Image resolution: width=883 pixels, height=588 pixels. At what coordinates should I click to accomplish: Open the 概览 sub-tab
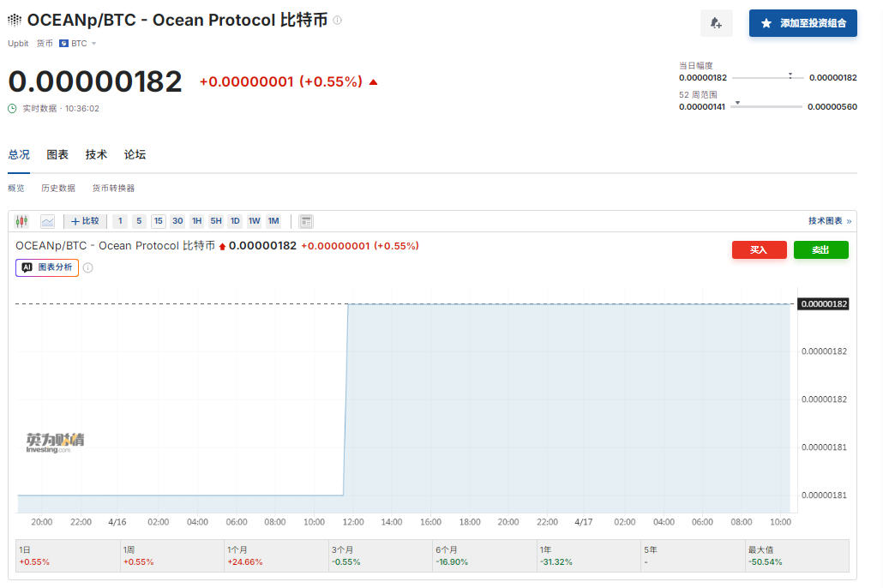point(16,188)
